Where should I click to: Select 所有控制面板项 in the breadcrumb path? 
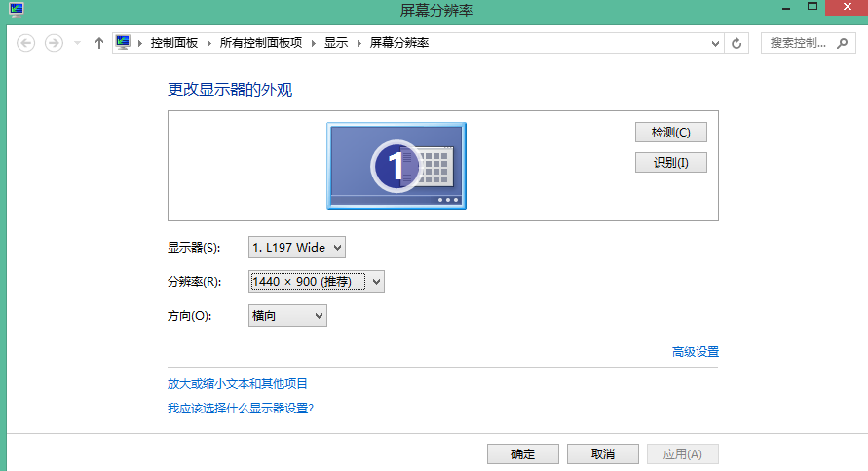(261, 43)
